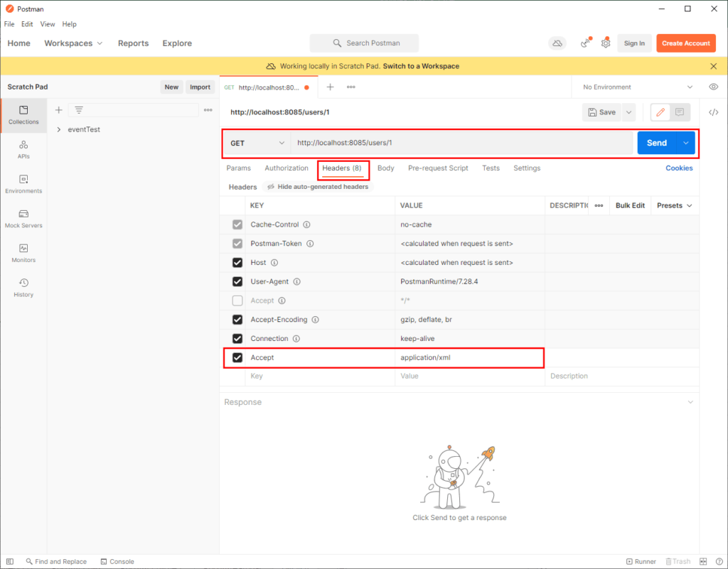The height and width of the screenshot is (569, 728).
Task: Open the settings gear icon
Action: [x=605, y=43]
